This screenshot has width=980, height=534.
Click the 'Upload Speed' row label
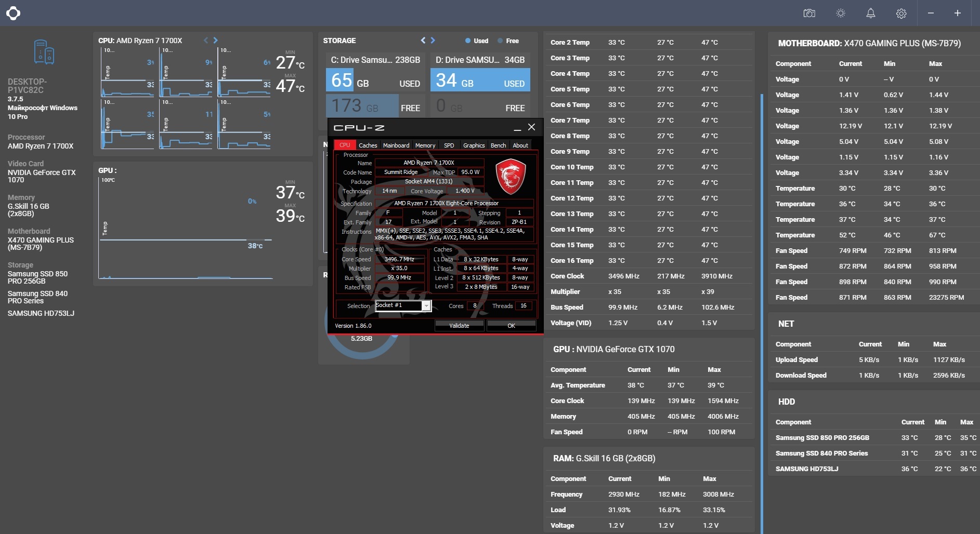pos(796,360)
